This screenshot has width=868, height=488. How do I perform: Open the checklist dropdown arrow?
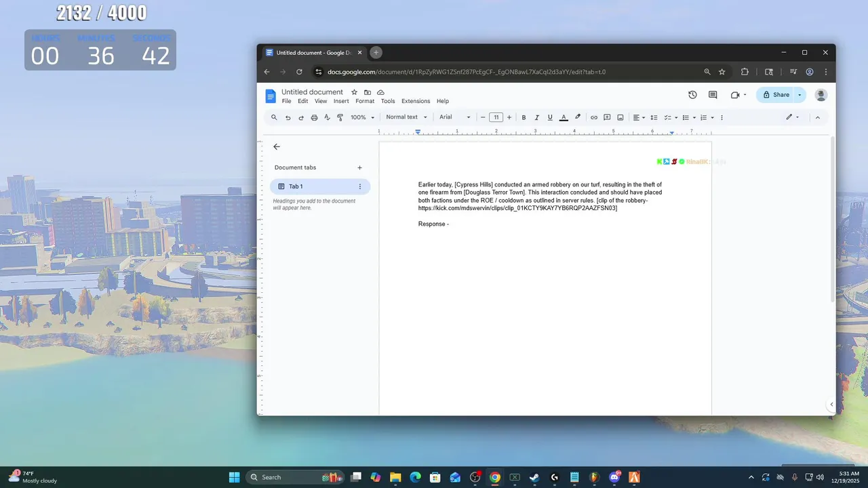click(x=676, y=117)
